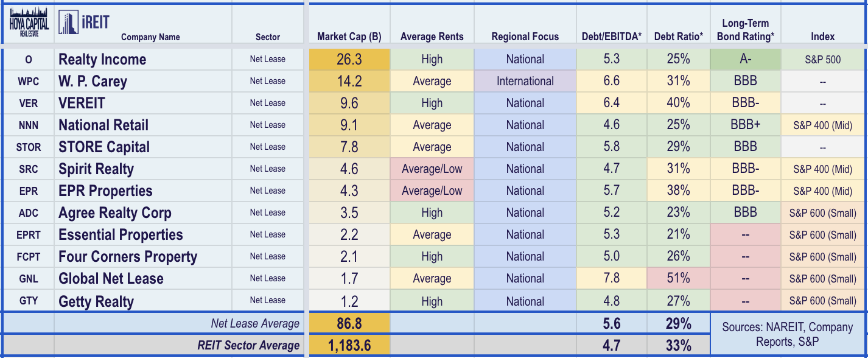Click the Sources: NAREIT, Company Reports note
868x358 pixels.
(788, 334)
